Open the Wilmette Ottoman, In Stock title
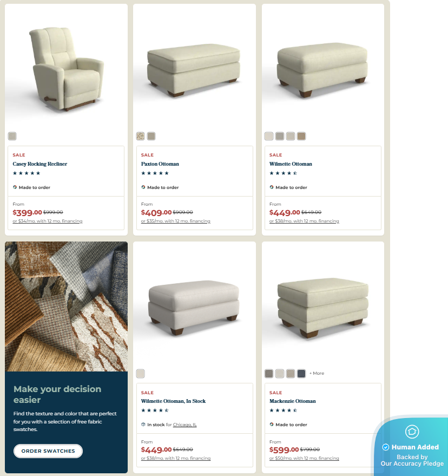This screenshot has width=448, height=476. pyautogui.click(x=173, y=401)
